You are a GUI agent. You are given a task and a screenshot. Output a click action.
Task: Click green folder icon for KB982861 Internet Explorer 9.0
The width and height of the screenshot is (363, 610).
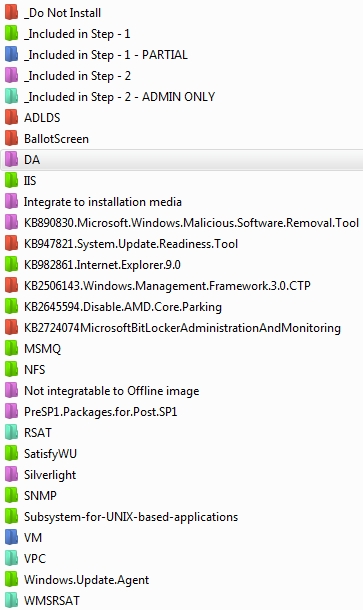[11, 265]
